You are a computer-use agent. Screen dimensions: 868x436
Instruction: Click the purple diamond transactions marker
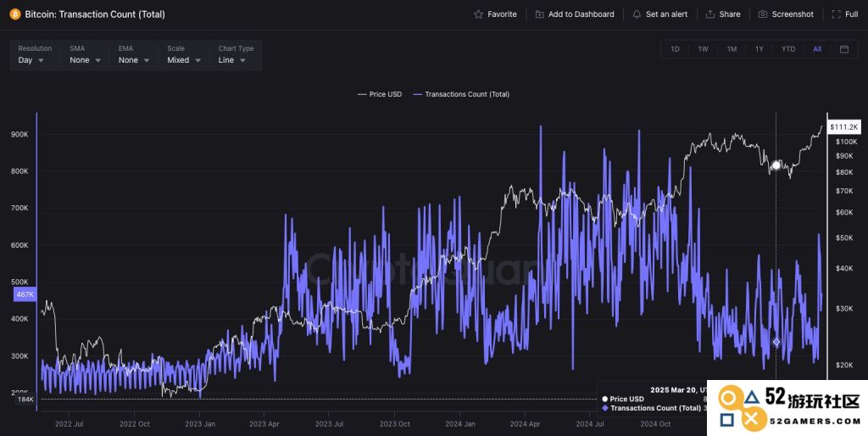pyautogui.click(x=776, y=343)
